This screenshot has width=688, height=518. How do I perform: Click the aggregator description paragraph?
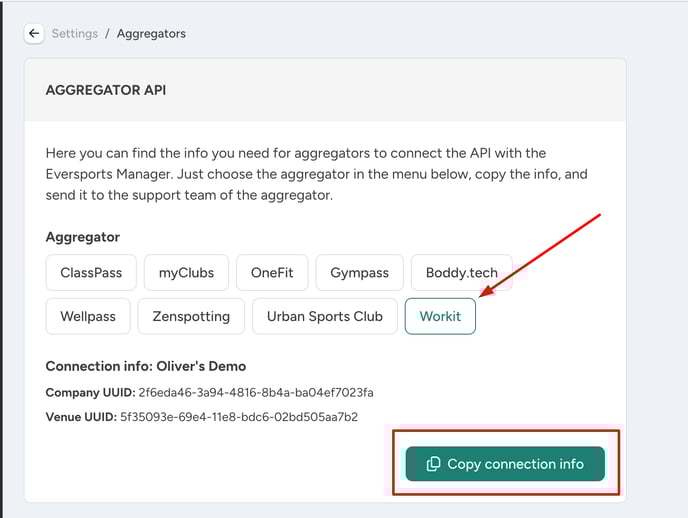click(316, 174)
